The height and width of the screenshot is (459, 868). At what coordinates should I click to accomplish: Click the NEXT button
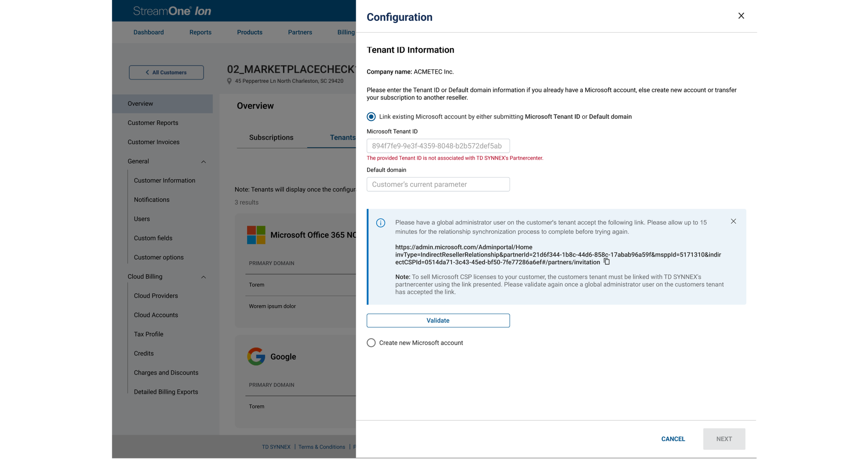tap(724, 439)
